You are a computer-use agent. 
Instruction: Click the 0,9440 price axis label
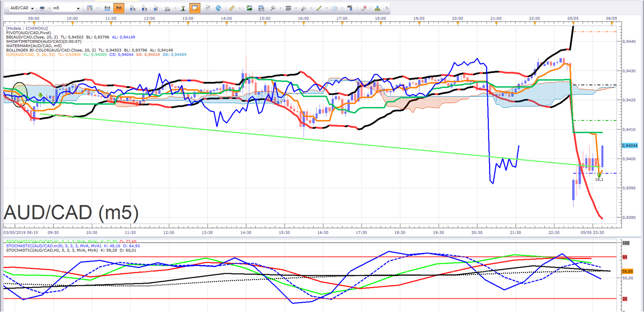[x=628, y=42]
